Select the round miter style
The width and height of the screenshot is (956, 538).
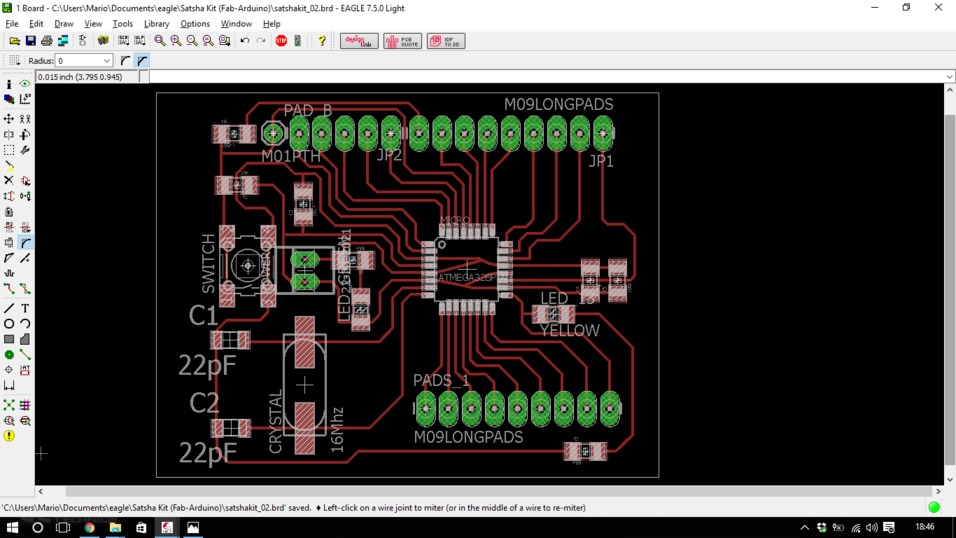tap(126, 60)
